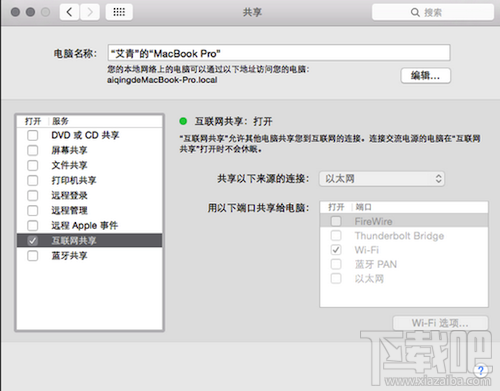Screen dimensions: 500x391
Task: Select the 远程 Apple 事件 row label
Action: coord(85,226)
